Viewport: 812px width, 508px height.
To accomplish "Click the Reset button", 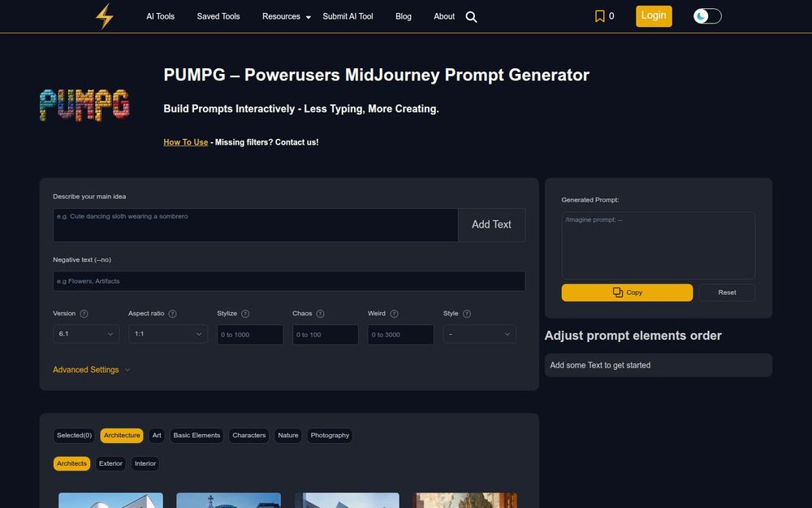I will tap(727, 293).
